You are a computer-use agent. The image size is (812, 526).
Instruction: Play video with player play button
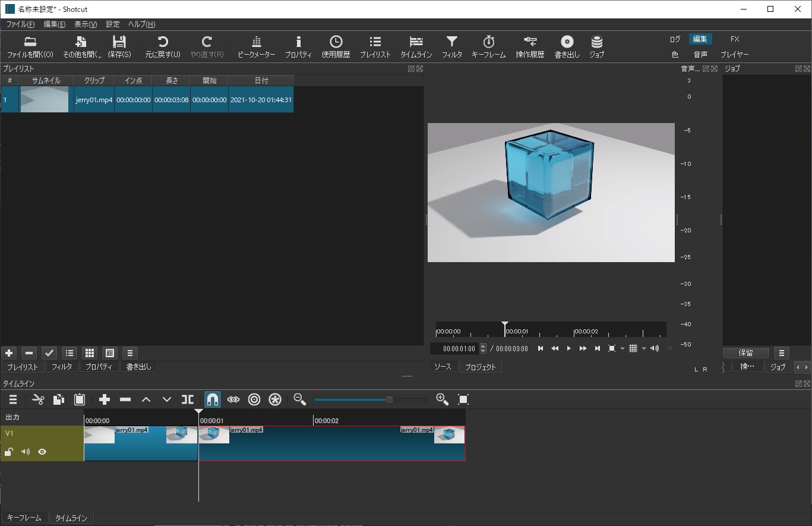(568, 348)
